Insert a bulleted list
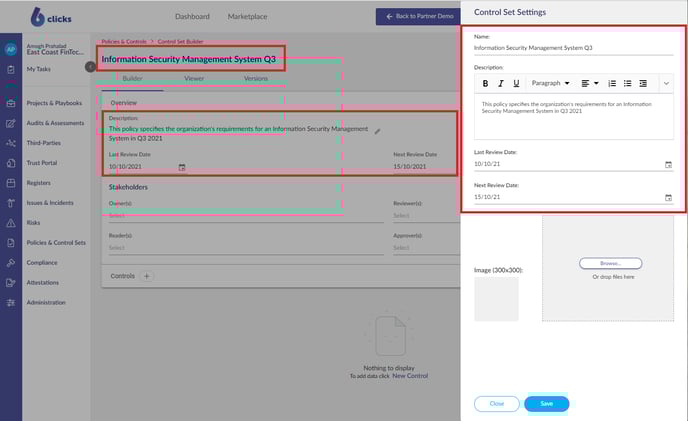The height and width of the screenshot is (421, 688). [x=627, y=83]
